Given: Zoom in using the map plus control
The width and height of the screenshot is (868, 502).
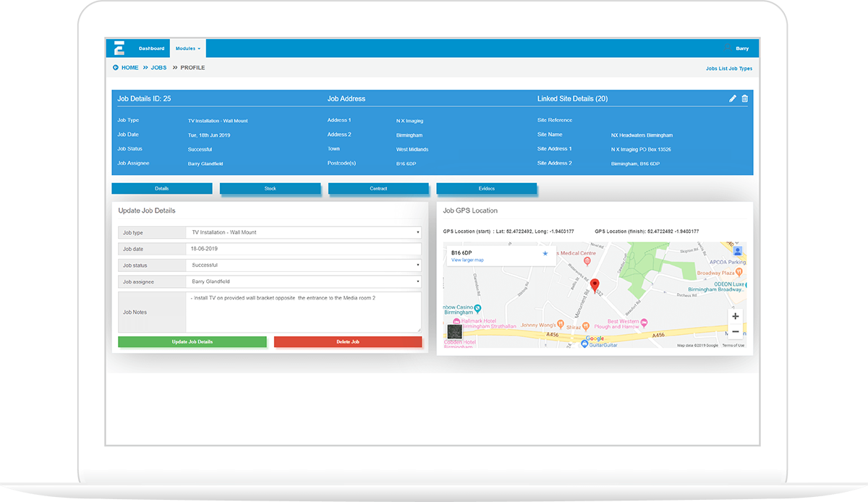Looking at the screenshot, I should pyautogui.click(x=735, y=316).
